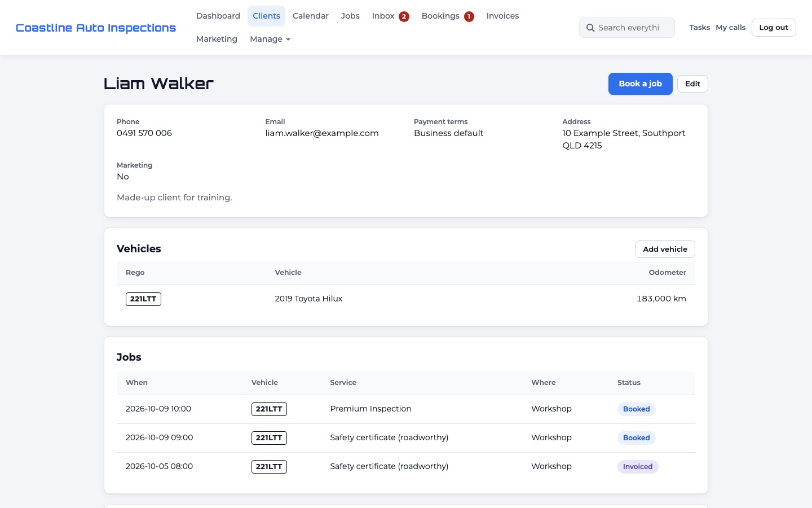Open the 2026-10-09 09:00 job
The width and height of the screenshot is (812, 508).
tap(406, 438)
